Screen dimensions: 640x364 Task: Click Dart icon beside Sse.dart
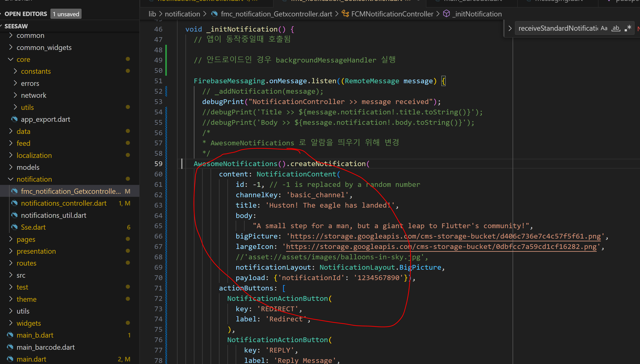point(15,227)
